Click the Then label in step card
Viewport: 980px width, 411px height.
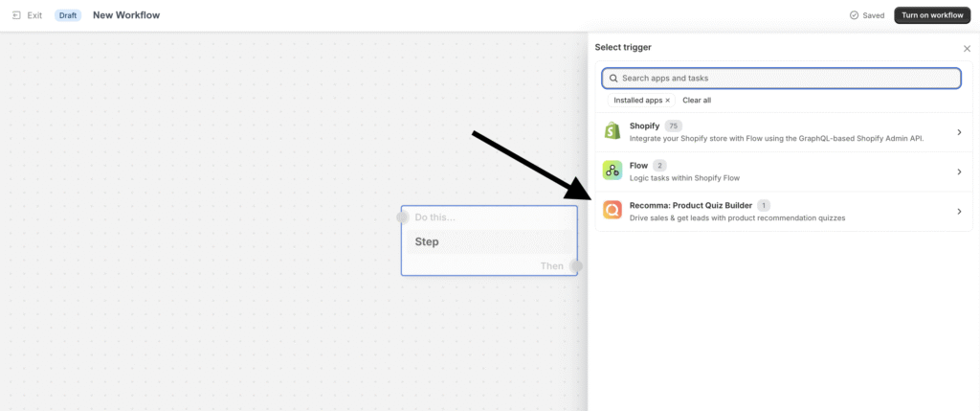(552, 266)
